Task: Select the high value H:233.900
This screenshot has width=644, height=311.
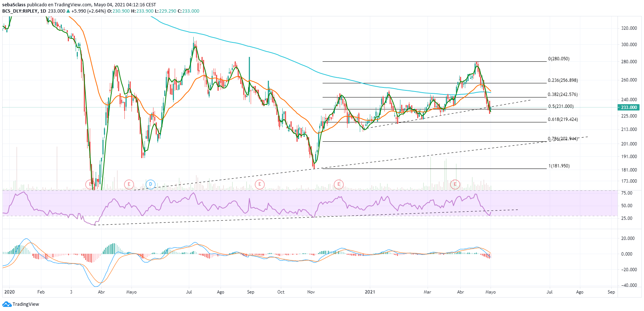Action: point(142,11)
